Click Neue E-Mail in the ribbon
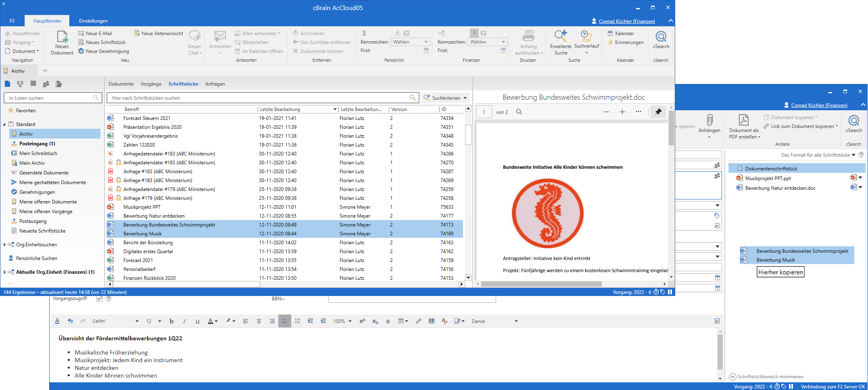Screen dimensions: 868x390 (95, 33)
